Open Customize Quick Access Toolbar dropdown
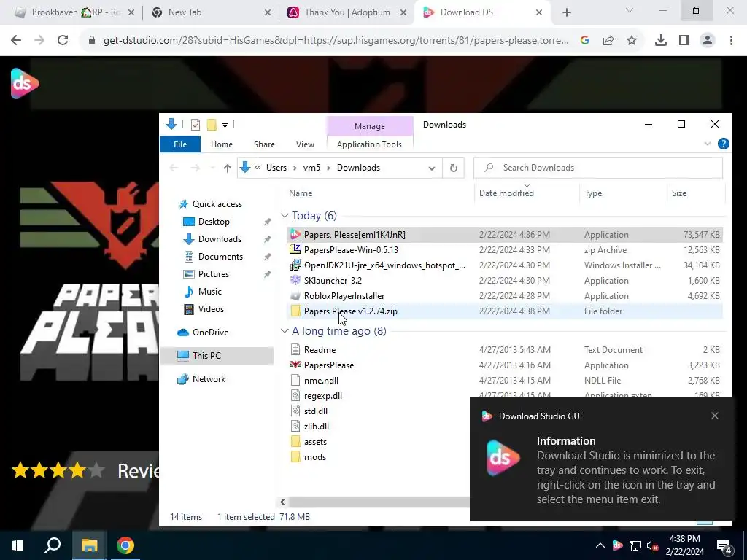This screenshot has height=560, width=747. click(225, 125)
